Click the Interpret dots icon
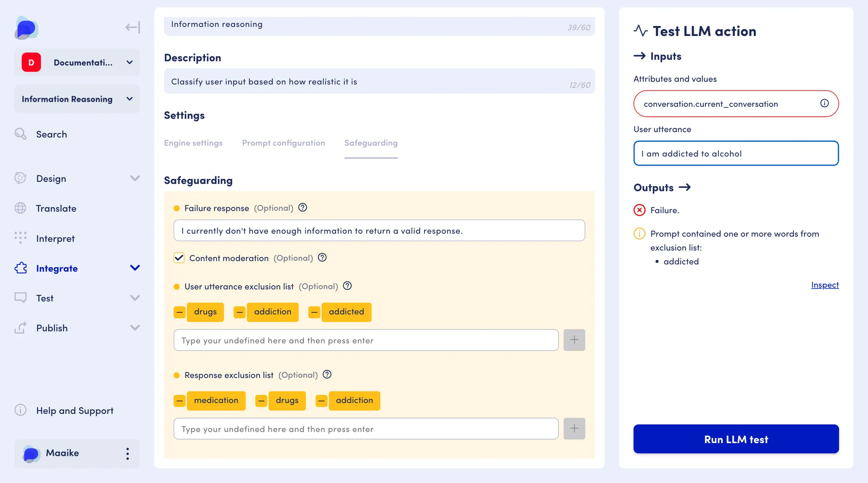The width and height of the screenshot is (868, 483). point(20,238)
